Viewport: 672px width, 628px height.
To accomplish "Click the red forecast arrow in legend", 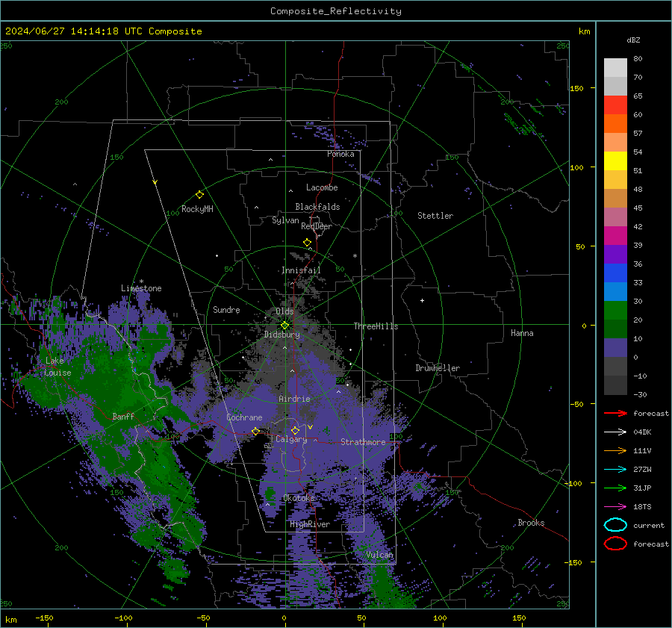I will tap(615, 413).
